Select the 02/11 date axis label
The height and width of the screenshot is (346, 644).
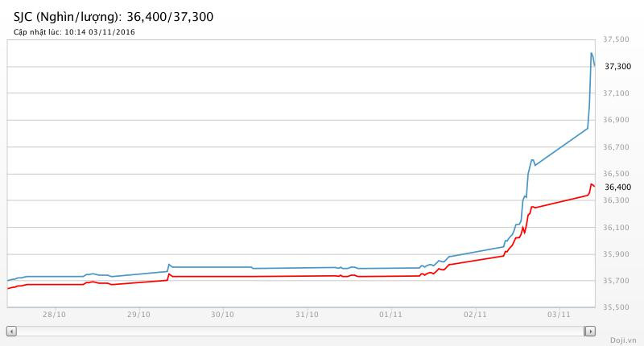click(475, 314)
